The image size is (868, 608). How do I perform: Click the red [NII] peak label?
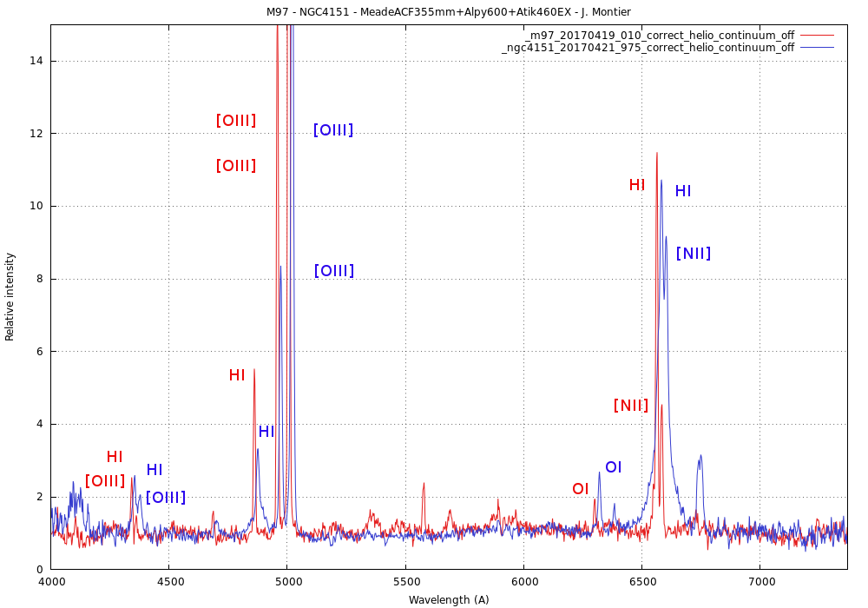click(631, 406)
